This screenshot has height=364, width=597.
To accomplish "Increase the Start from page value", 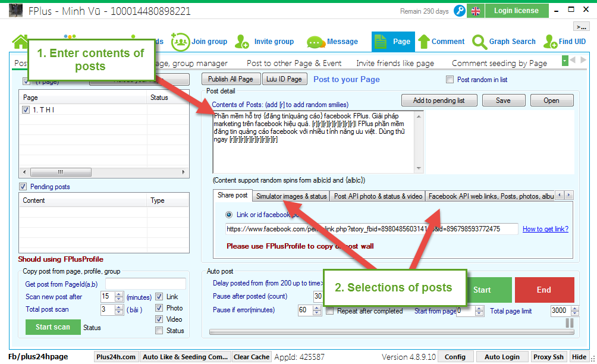I will point(479,308).
